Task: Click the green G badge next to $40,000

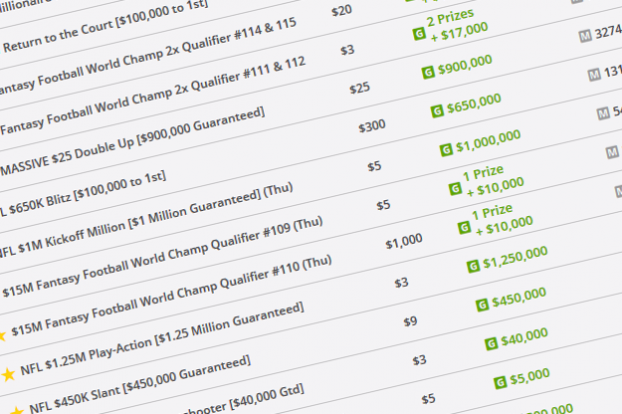Action: click(491, 343)
